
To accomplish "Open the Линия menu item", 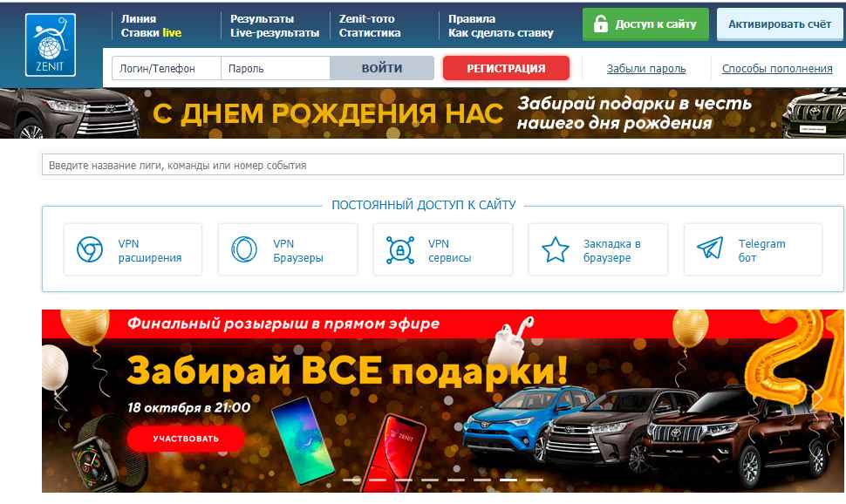I will 139,18.
